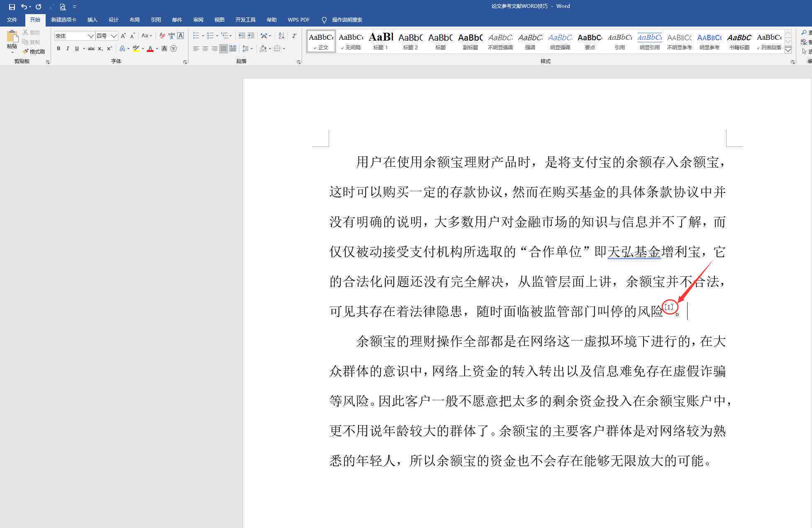The image size is (812, 528).
Task: Open line and paragraph spacing dropdown
Action: click(x=247, y=49)
